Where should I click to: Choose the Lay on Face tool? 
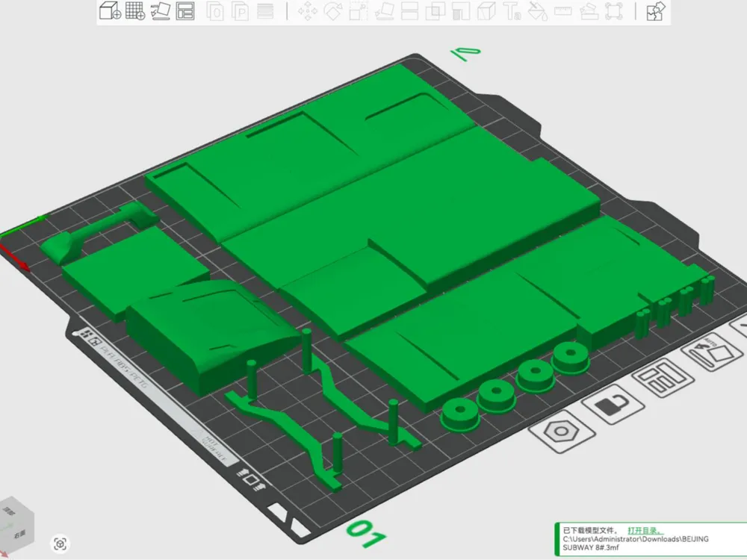click(x=384, y=11)
